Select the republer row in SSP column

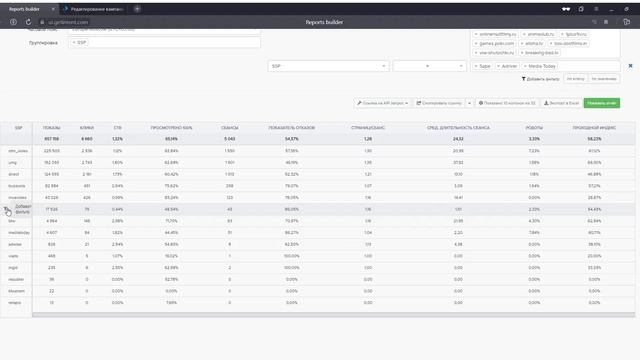point(16,280)
